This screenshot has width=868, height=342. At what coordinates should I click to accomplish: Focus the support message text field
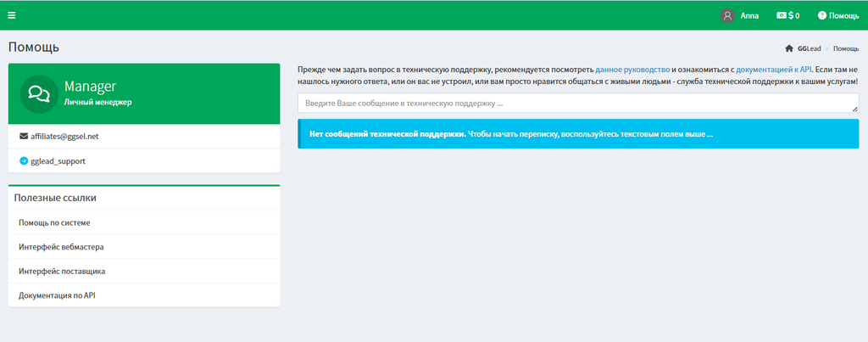pyautogui.click(x=578, y=103)
